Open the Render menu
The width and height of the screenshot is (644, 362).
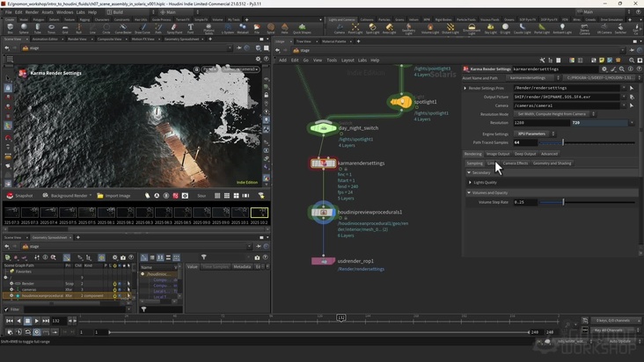point(32,12)
